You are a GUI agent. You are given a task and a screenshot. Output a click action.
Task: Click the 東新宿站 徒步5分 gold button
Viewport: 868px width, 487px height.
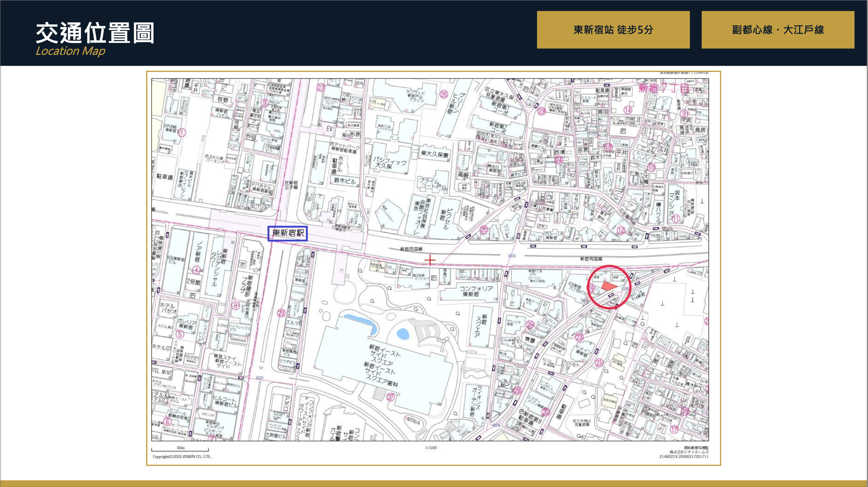tap(613, 30)
